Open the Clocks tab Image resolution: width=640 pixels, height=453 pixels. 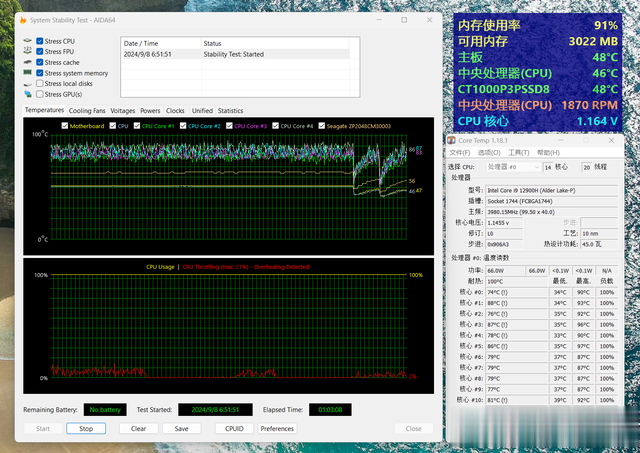(x=175, y=111)
